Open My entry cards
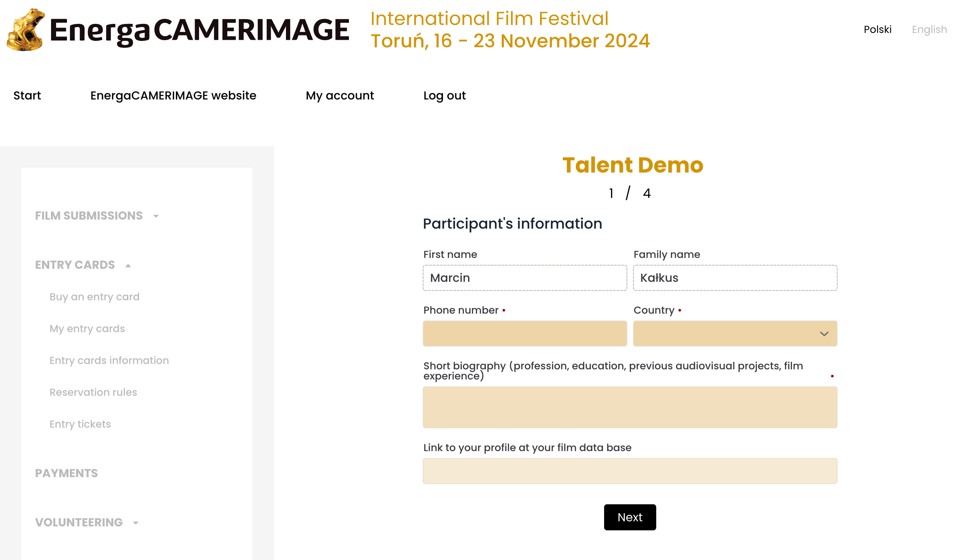978x560 pixels. tap(87, 329)
